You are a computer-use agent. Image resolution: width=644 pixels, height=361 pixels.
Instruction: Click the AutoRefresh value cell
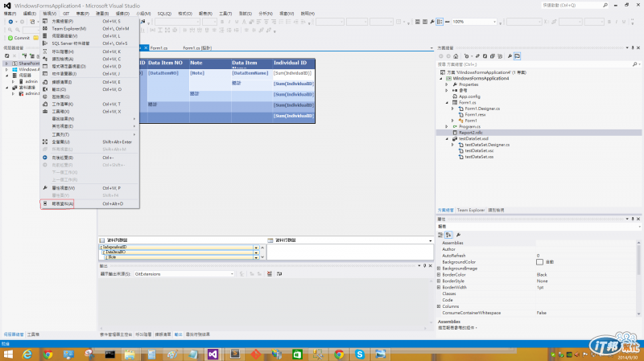click(x=586, y=256)
